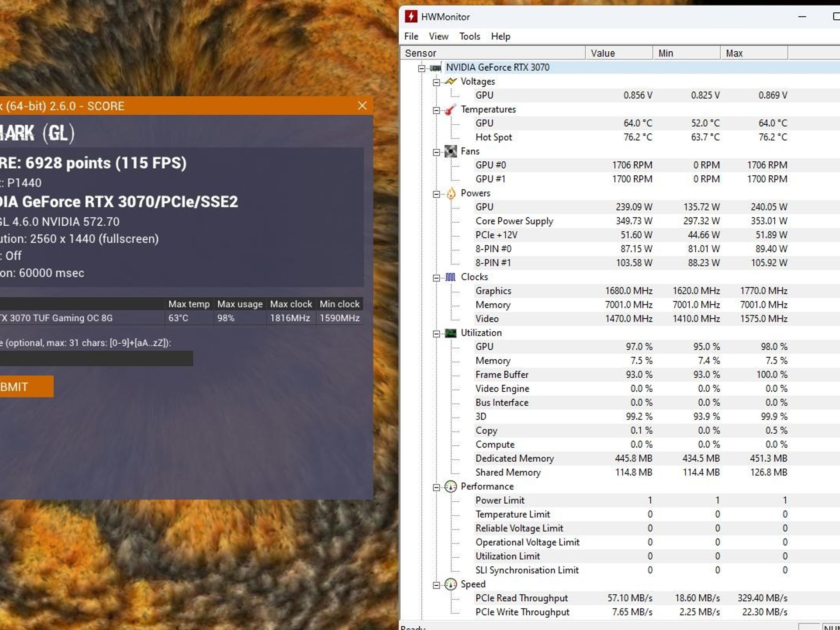Screen dimensions: 840x630
Task: Click the Max column header
Action: click(x=754, y=53)
